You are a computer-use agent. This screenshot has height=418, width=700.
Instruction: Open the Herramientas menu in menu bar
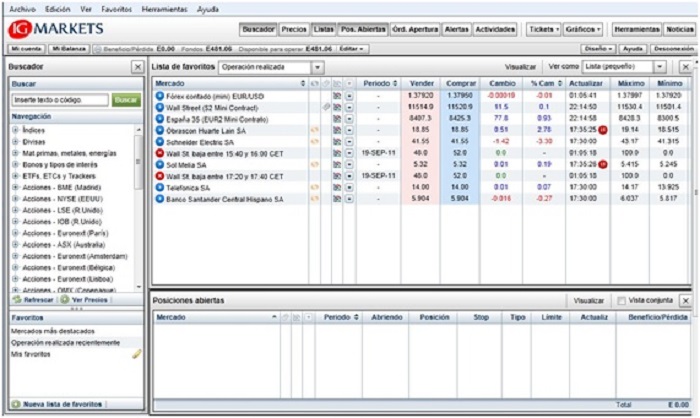[164, 9]
